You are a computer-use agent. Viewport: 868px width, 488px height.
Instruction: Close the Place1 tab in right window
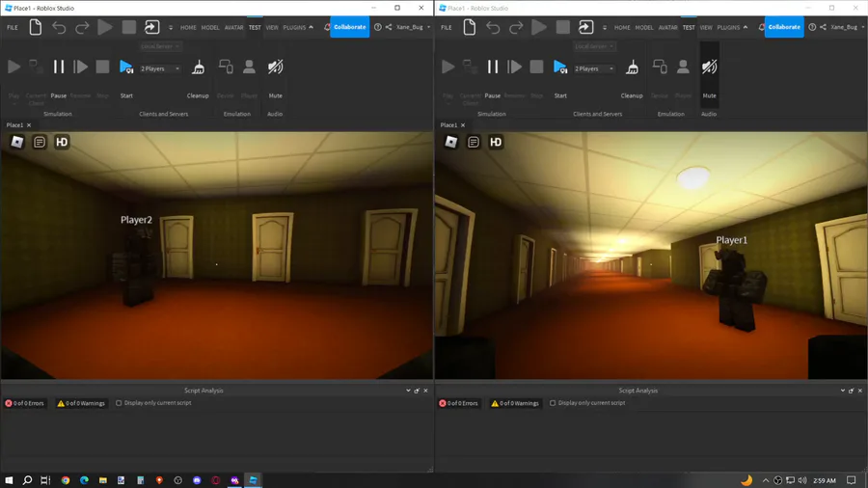coord(463,125)
